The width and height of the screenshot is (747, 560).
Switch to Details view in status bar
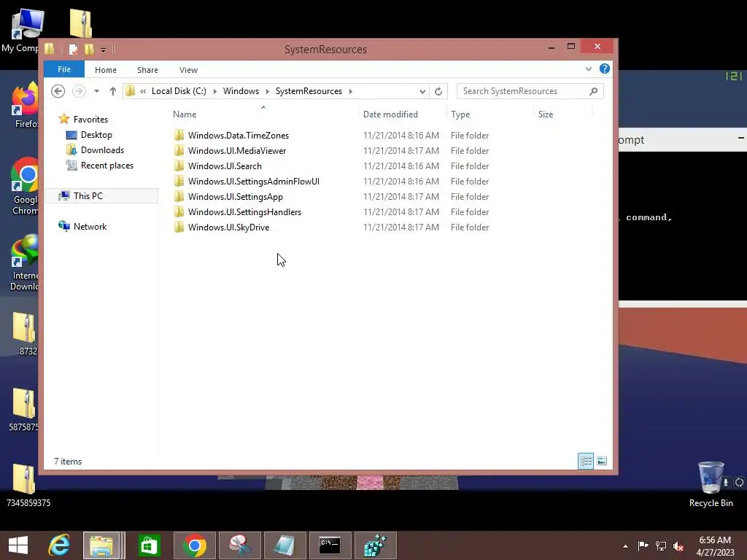tap(586, 461)
